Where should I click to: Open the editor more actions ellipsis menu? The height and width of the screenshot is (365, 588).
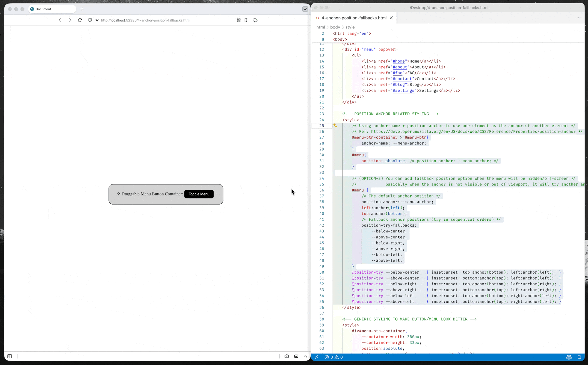tap(577, 18)
